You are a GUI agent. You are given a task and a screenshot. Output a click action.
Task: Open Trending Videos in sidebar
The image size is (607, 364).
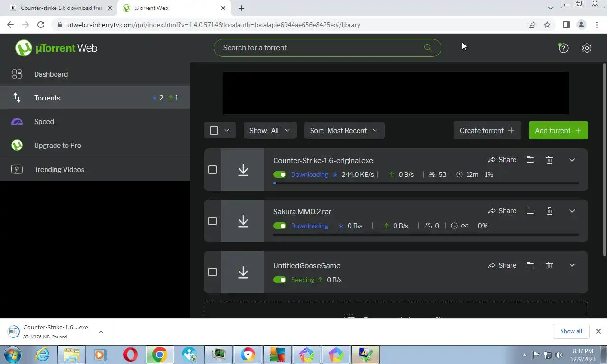pyautogui.click(x=95, y=169)
